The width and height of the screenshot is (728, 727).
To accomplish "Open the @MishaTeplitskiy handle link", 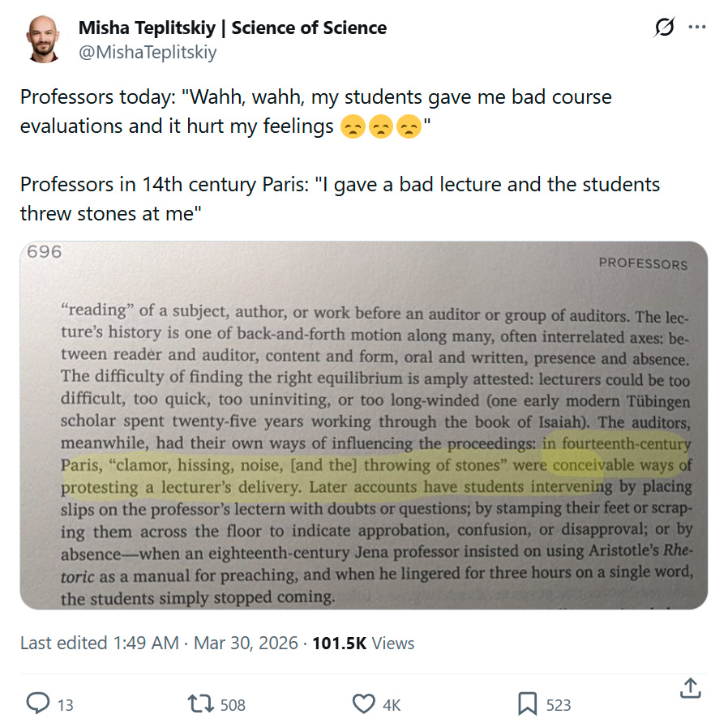I will pos(147,52).
